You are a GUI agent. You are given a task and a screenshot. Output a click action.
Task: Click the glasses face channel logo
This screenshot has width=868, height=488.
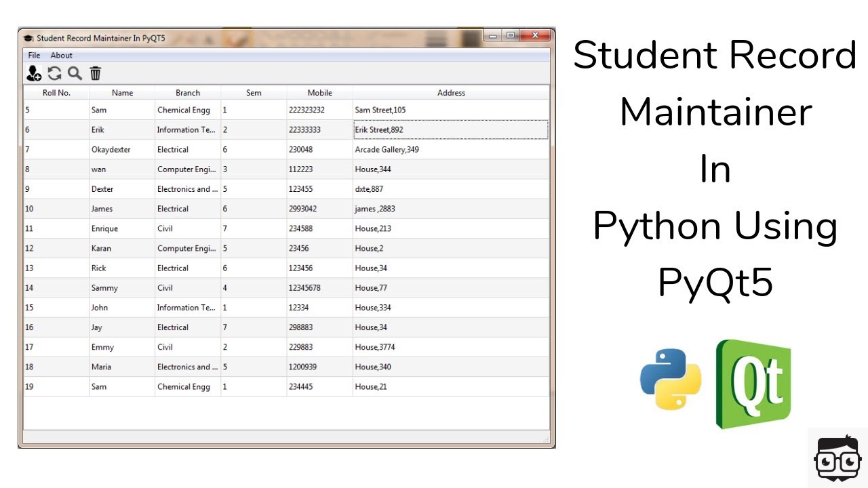tap(837, 457)
